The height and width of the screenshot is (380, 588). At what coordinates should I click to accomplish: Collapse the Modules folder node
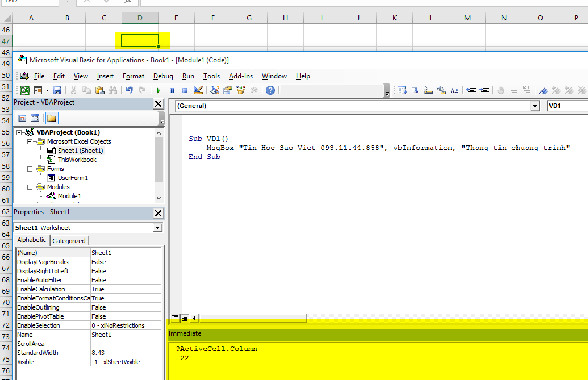30,187
